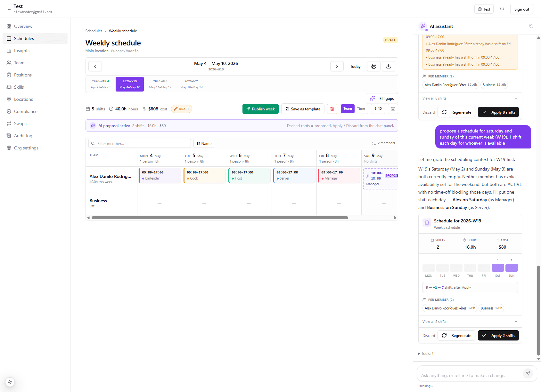The width and height of the screenshot is (541, 392).
Task: Click the lightning bolt icon at bottom left
Action: 10,382
